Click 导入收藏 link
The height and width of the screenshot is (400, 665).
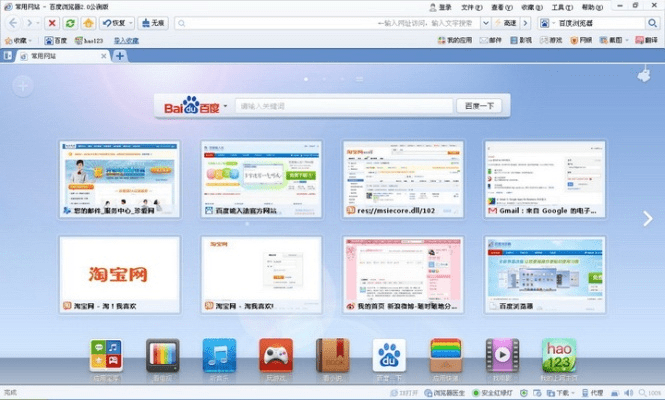(126, 40)
